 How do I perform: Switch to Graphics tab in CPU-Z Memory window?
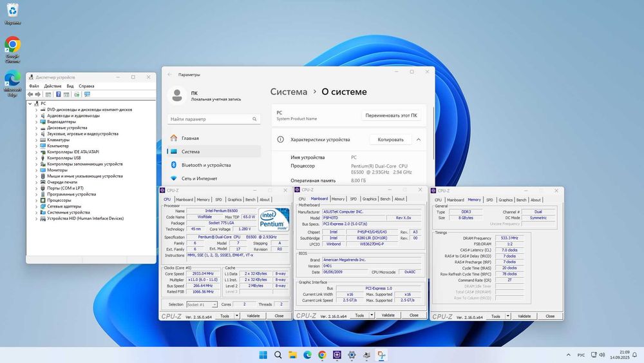[506, 200]
